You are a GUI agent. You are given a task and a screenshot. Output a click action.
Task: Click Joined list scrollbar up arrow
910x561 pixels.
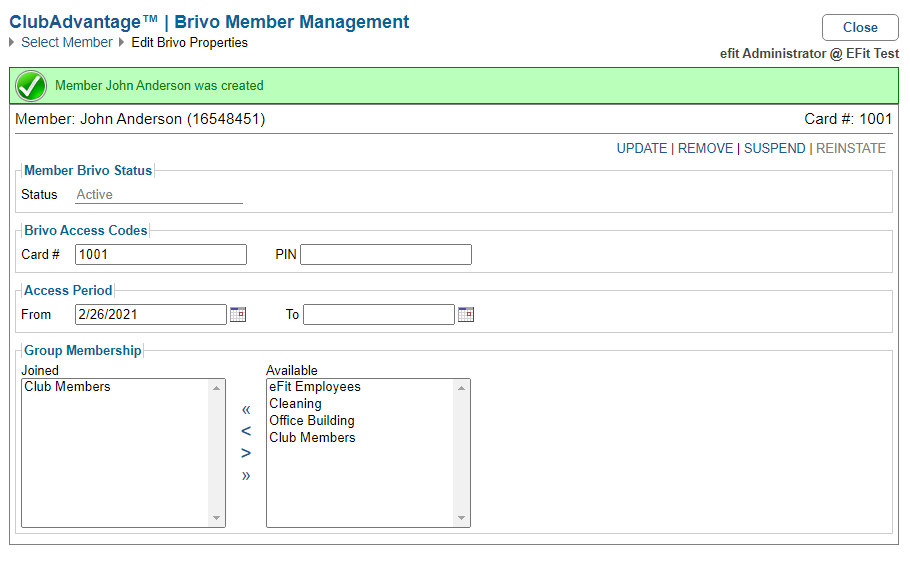pyautogui.click(x=216, y=388)
